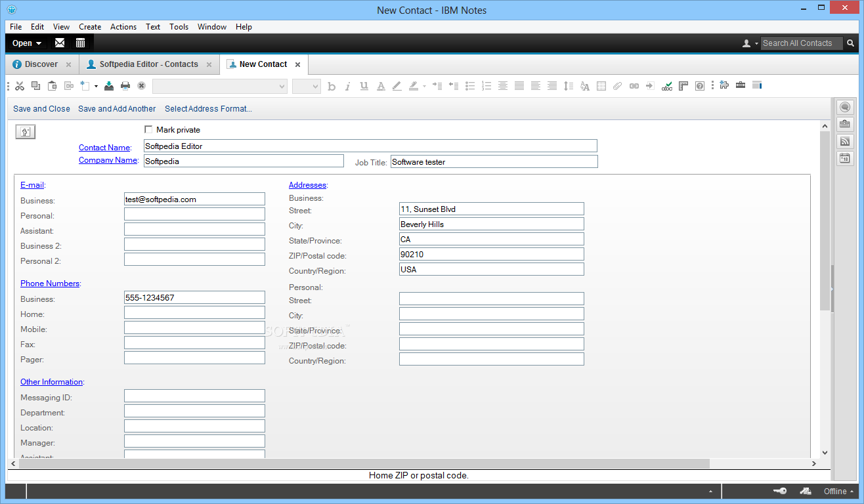The image size is (864, 504).
Task: Toggle italic text formatting
Action: click(x=348, y=86)
